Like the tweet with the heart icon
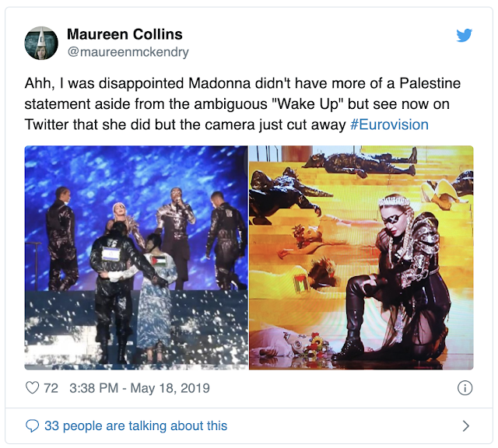This screenshot has width=498, height=448. click(32, 387)
